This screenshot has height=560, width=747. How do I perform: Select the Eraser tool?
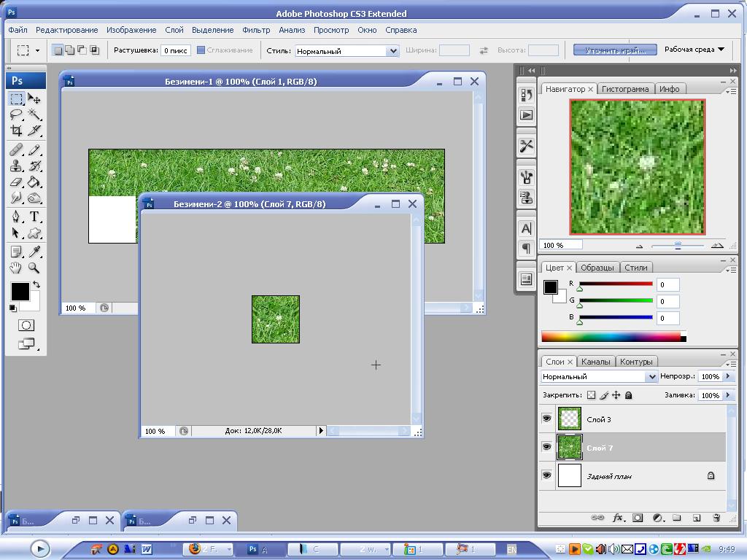click(x=17, y=182)
